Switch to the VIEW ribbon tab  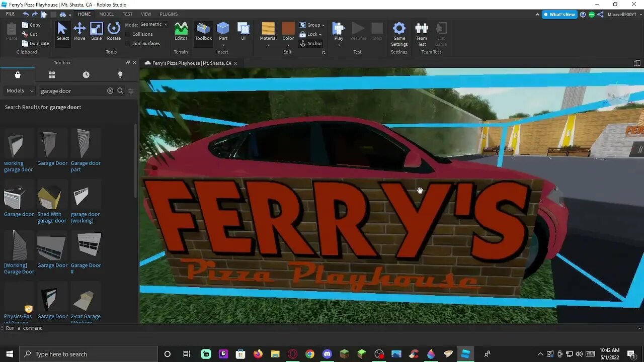(146, 14)
